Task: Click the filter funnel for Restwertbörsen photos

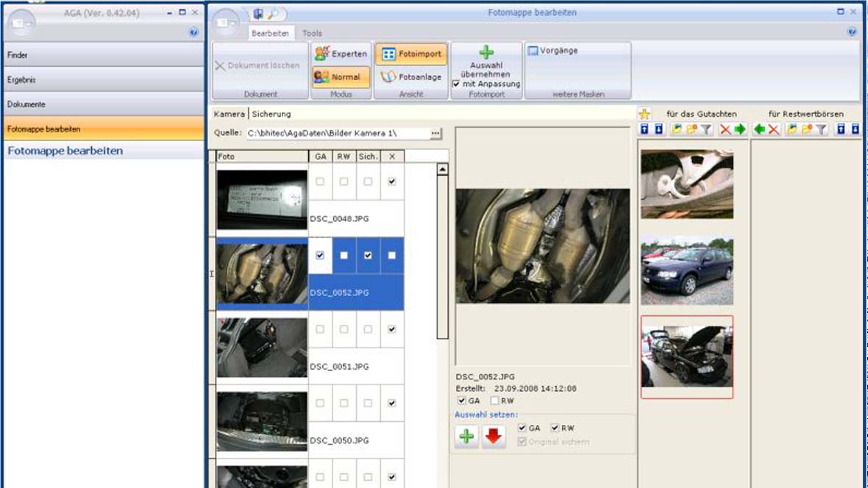Action: pos(822,129)
